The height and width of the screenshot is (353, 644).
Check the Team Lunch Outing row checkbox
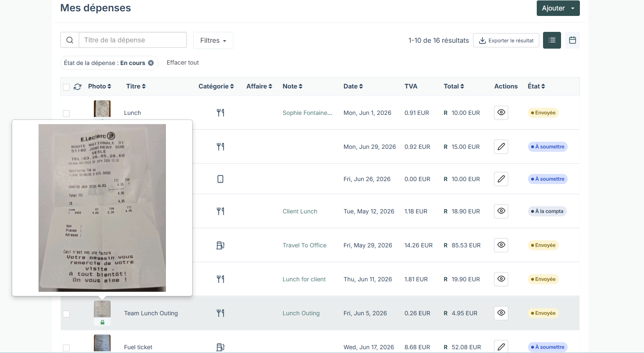point(66,314)
